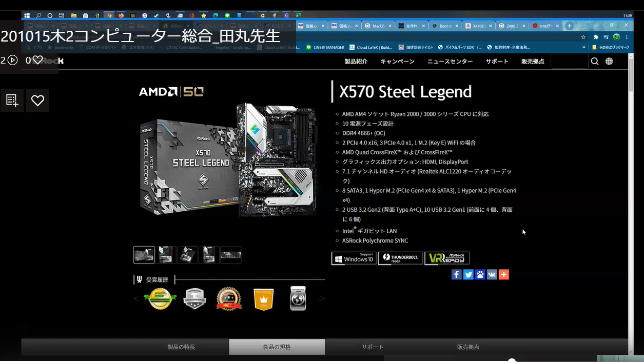Open the globe language selector icon
644x362 pixels.
point(609,62)
